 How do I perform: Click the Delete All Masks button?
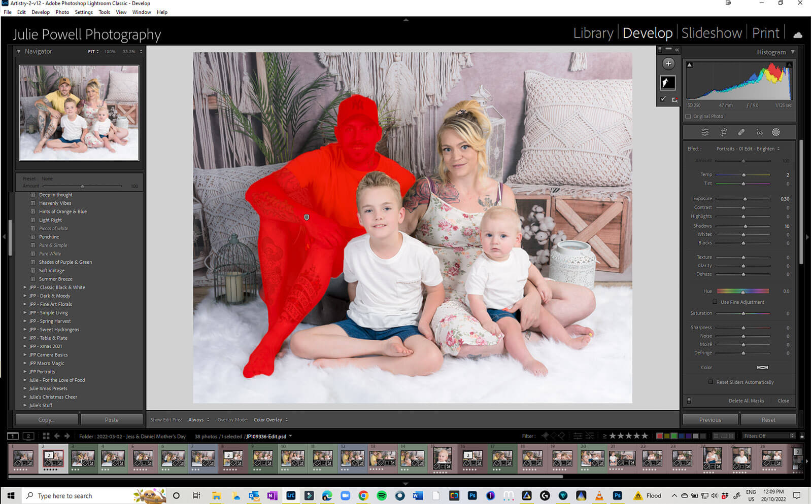coord(746,401)
